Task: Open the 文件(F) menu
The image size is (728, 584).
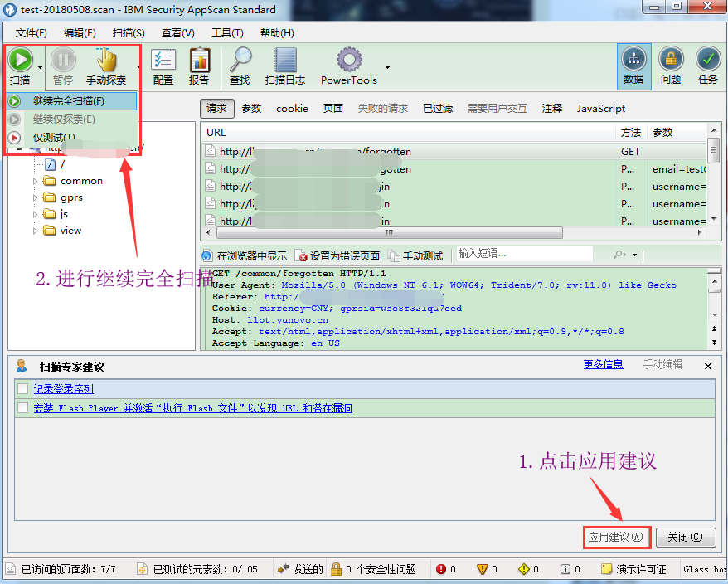Action: (x=32, y=33)
